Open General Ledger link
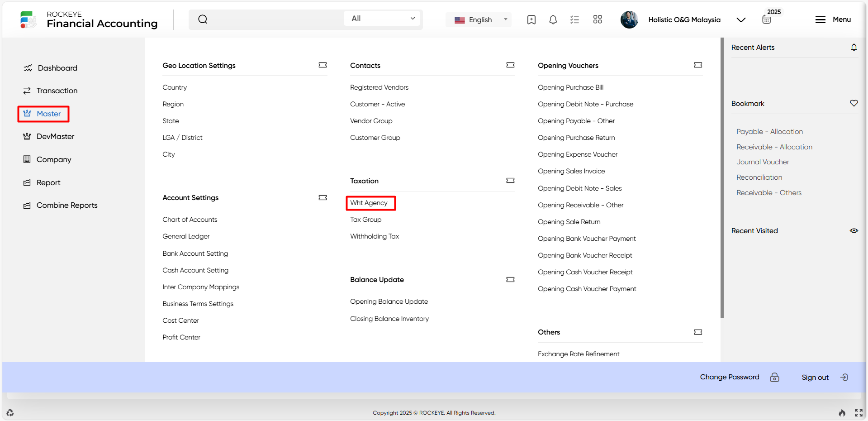The image size is (868, 421). pyautogui.click(x=186, y=236)
